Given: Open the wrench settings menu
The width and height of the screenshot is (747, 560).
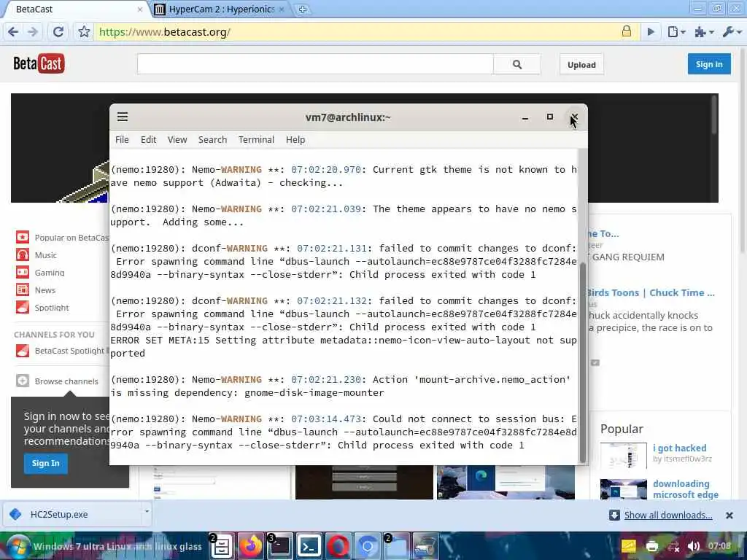Looking at the screenshot, I should tap(732, 32).
